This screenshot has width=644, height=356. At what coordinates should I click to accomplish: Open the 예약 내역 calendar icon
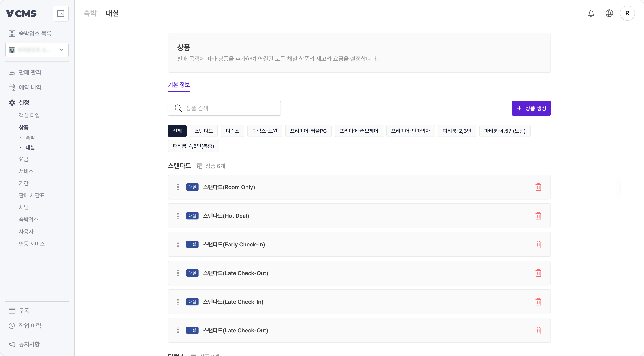coord(12,87)
